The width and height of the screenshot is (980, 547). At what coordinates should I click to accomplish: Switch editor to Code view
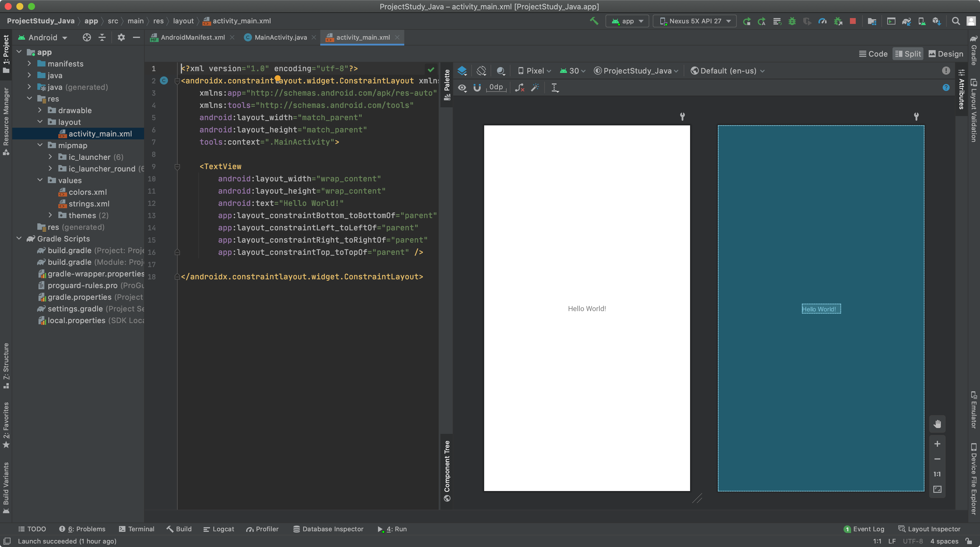(873, 54)
